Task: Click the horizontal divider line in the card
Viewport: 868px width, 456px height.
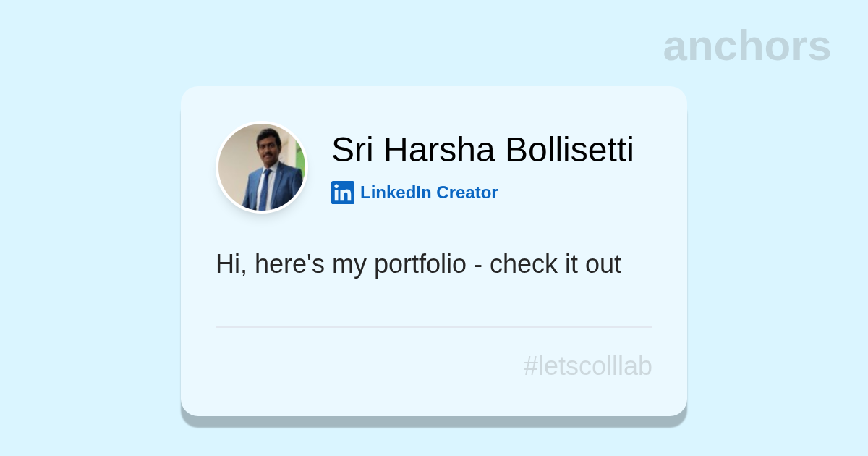Action: 434,327
